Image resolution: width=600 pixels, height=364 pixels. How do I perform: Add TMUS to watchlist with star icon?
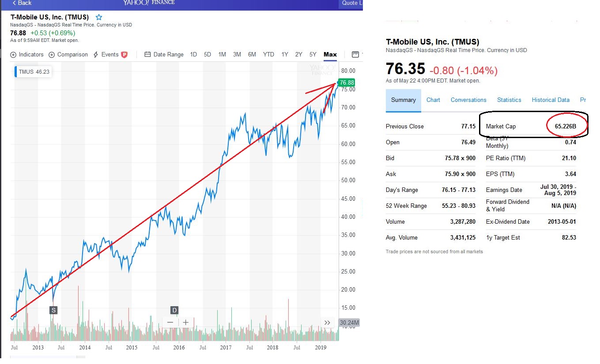click(99, 17)
